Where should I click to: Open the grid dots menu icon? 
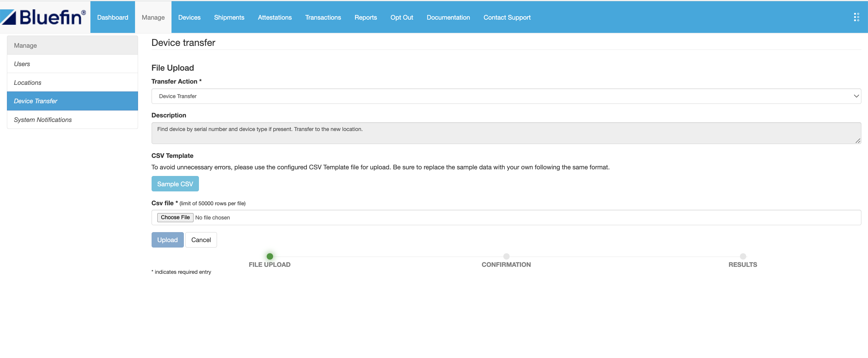click(x=856, y=17)
